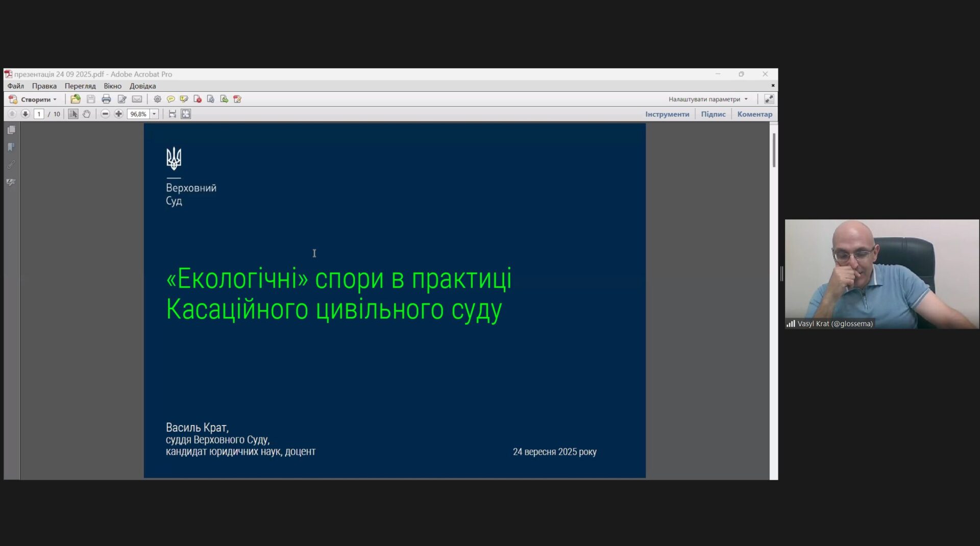Open the Коментар pane
The height and width of the screenshot is (546, 980).
pyautogui.click(x=754, y=114)
